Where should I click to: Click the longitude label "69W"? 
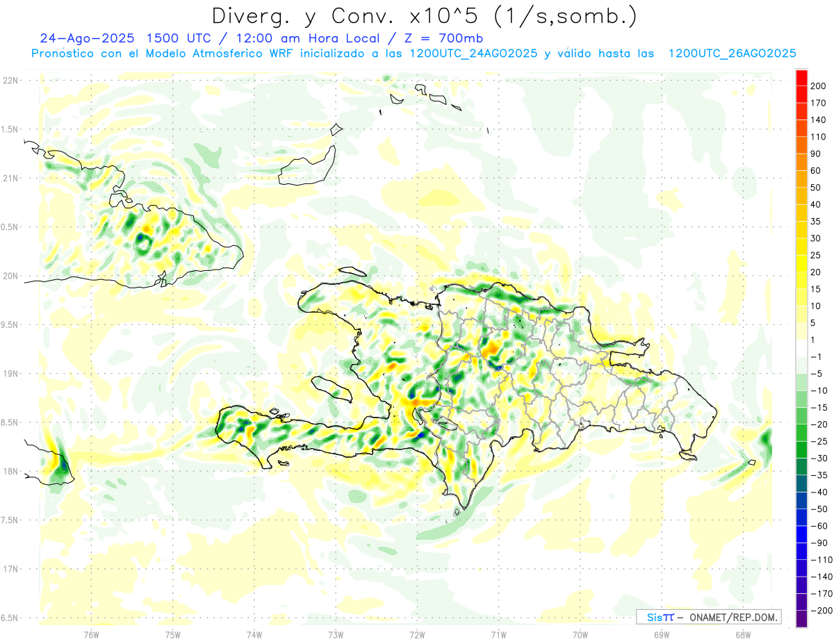coord(661,634)
